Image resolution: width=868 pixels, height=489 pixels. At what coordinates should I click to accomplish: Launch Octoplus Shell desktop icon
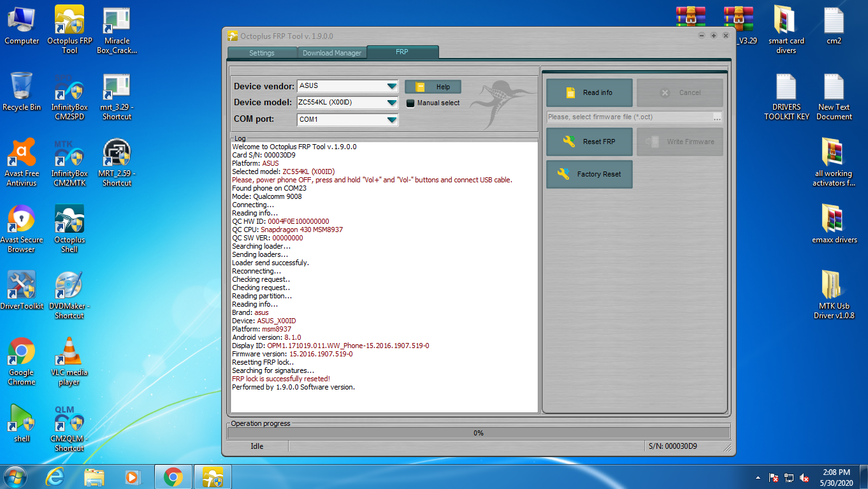(69, 228)
